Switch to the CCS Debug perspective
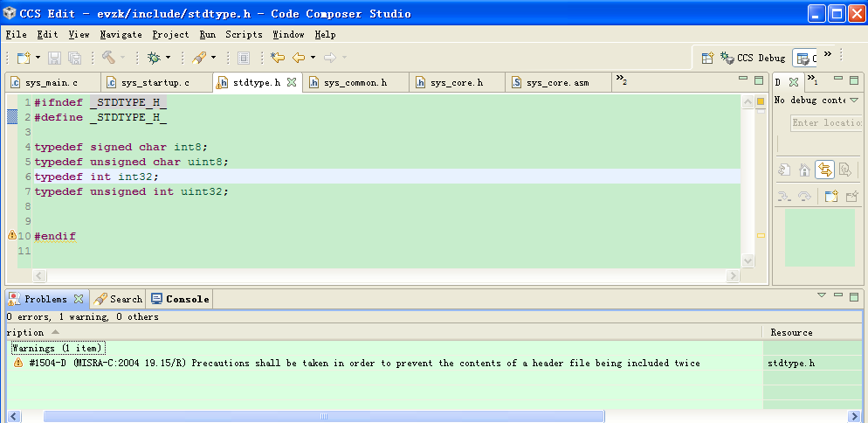868x423 pixels. 753,58
